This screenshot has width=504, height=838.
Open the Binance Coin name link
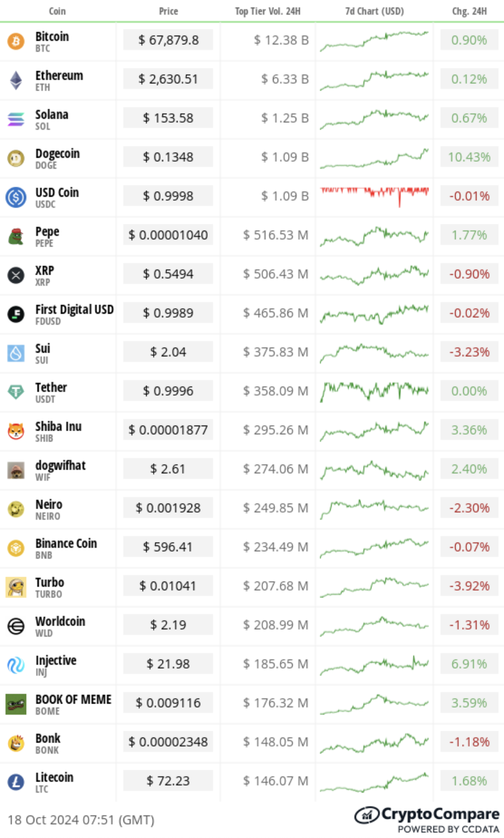tap(66, 544)
